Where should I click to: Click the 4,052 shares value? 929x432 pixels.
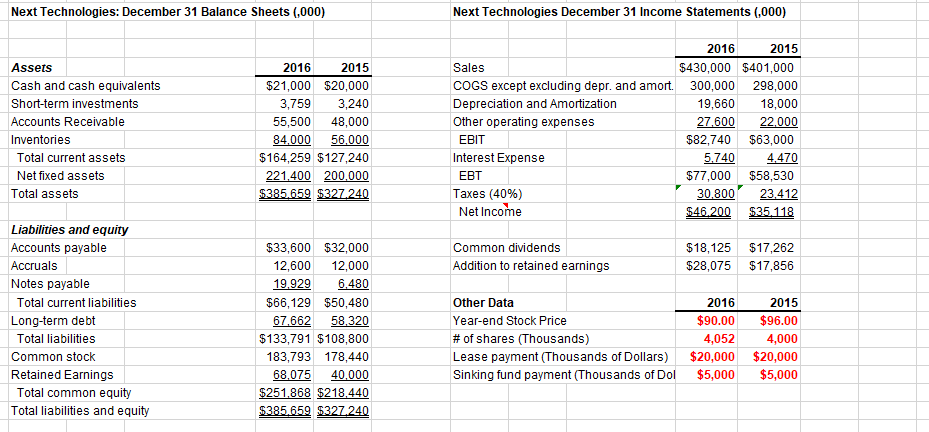pyautogui.click(x=720, y=339)
